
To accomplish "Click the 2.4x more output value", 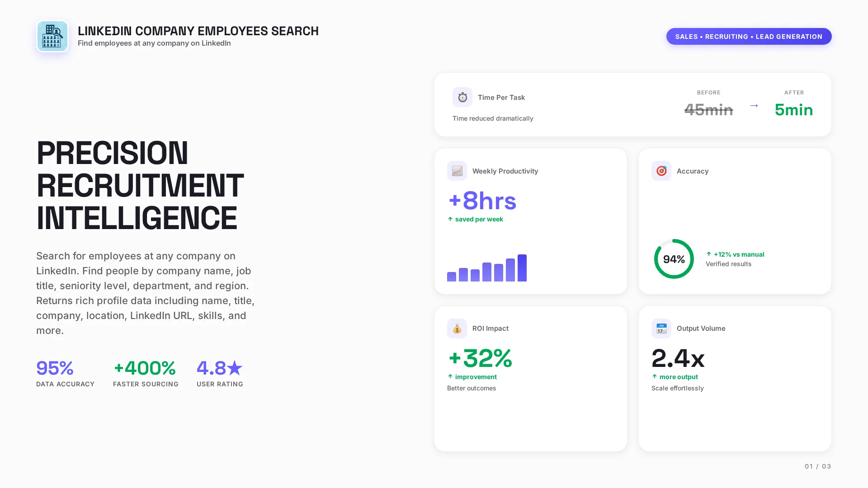I will (x=678, y=358).
